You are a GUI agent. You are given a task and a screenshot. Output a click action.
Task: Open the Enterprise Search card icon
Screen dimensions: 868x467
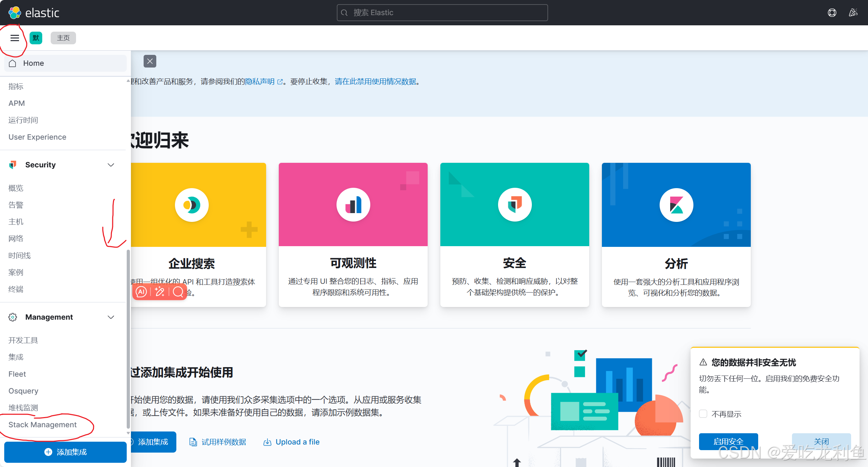[x=192, y=205]
